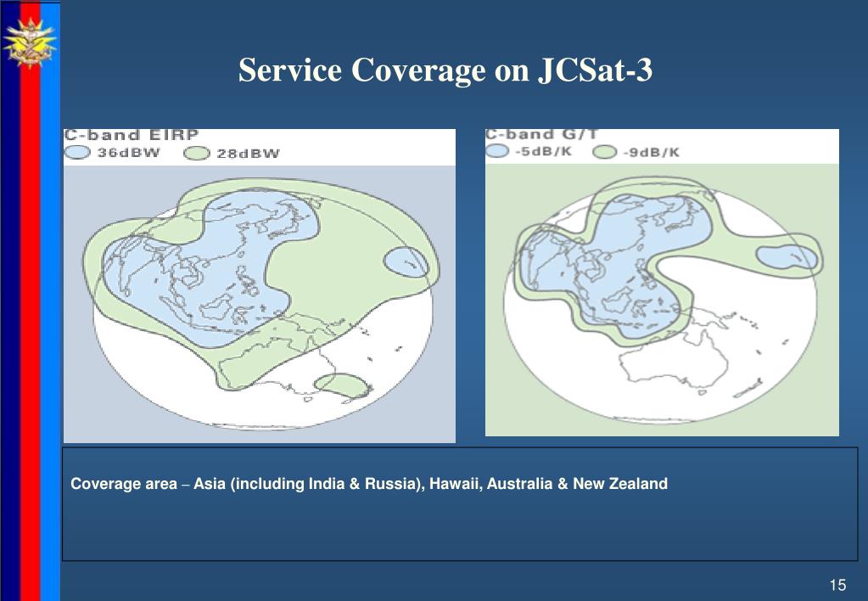Screen dimensions: 868x601
Task: Click the coverage area description text
Action: [369, 484]
